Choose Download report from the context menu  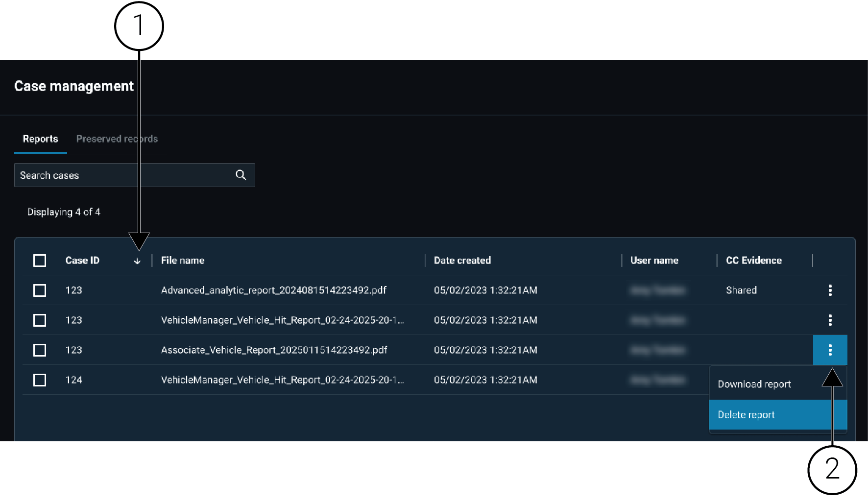coord(754,384)
